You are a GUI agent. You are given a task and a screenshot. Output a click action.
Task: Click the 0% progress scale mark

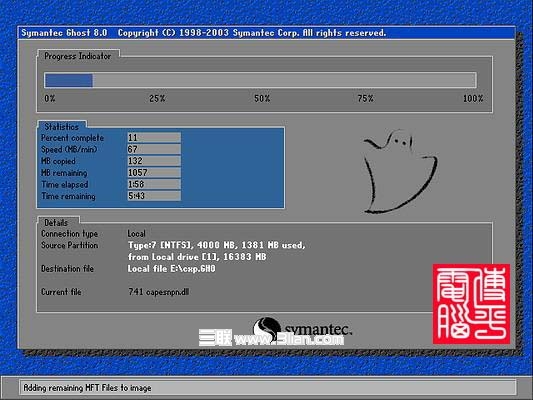tap(50, 99)
